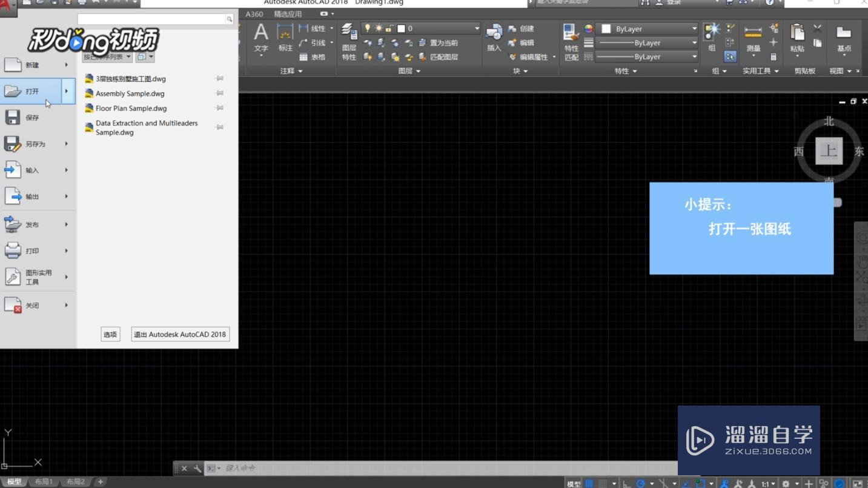Choose 保存 (Save) in application menu
The height and width of the screenshot is (488, 868).
[x=38, y=118]
